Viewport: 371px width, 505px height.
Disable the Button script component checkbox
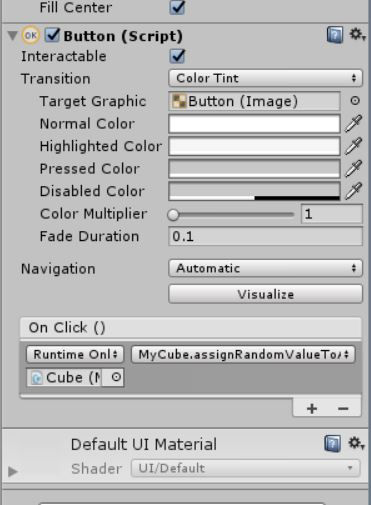(52, 35)
